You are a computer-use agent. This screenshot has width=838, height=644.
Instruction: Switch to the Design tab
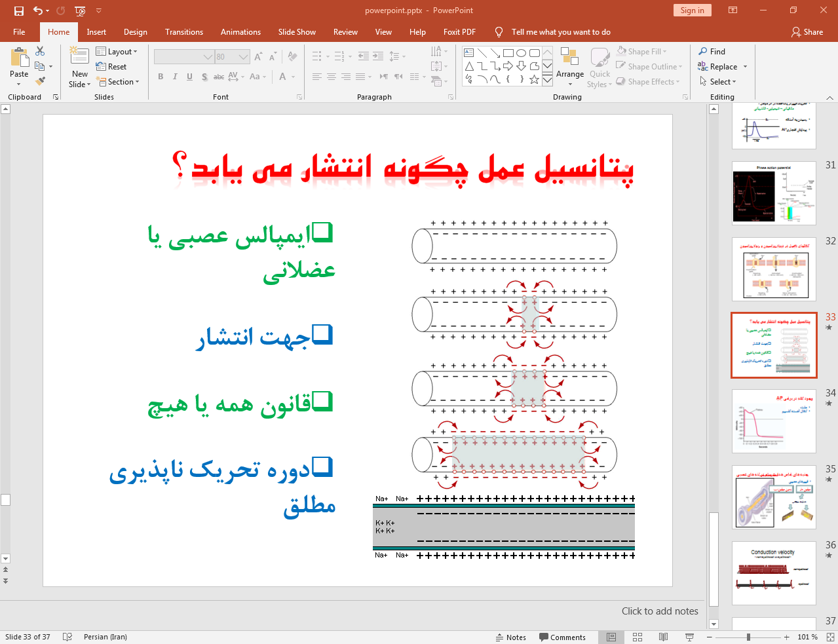(x=136, y=32)
